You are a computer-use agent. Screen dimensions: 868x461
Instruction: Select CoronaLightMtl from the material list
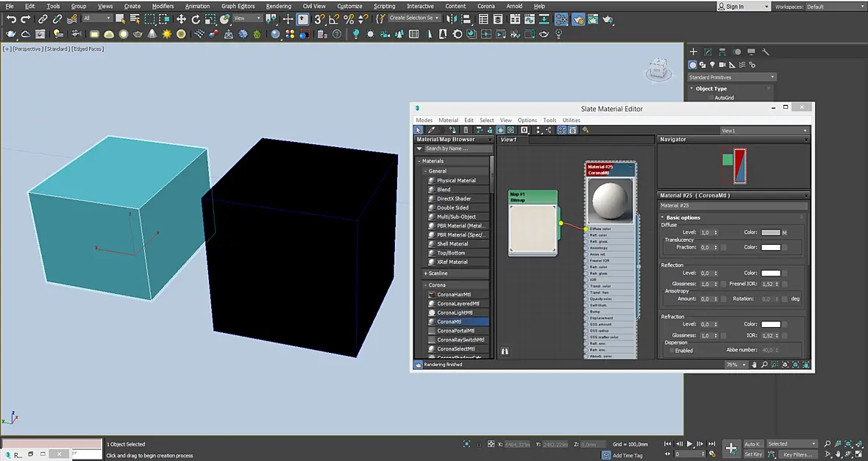coord(455,312)
